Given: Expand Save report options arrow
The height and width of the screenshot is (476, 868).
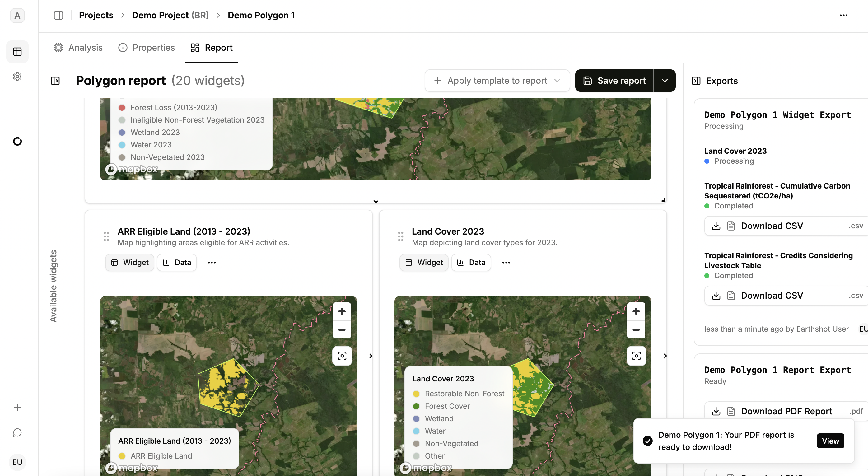Looking at the screenshot, I should (x=665, y=81).
